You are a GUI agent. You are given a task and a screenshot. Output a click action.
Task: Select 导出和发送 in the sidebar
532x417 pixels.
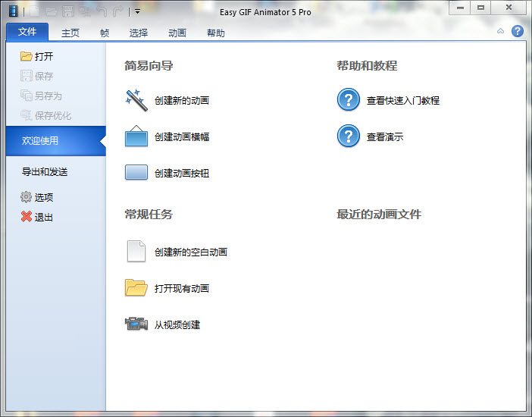(x=45, y=172)
